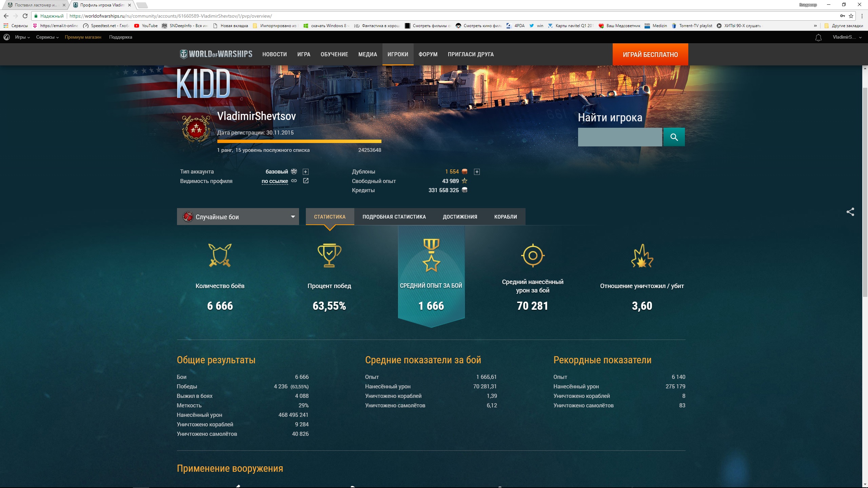Image resolution: width=868 pixels, height=488 pixels.
Task: Expand Игры menu in top bar
Action: [22, 37]
